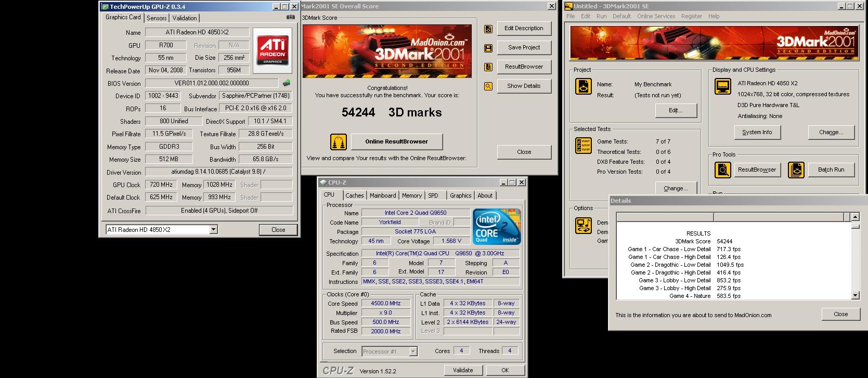
Task: Click Change button under Selected Tests
Action: [x=676, y=188]
